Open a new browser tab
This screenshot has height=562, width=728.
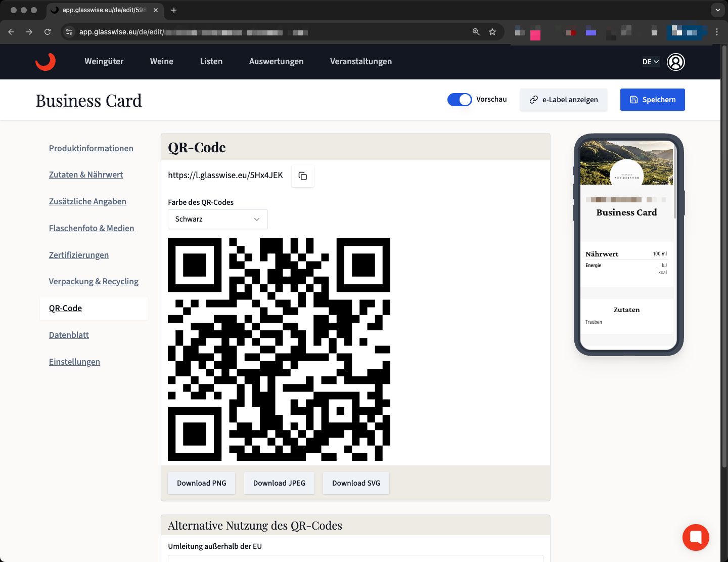click(174, 10)
